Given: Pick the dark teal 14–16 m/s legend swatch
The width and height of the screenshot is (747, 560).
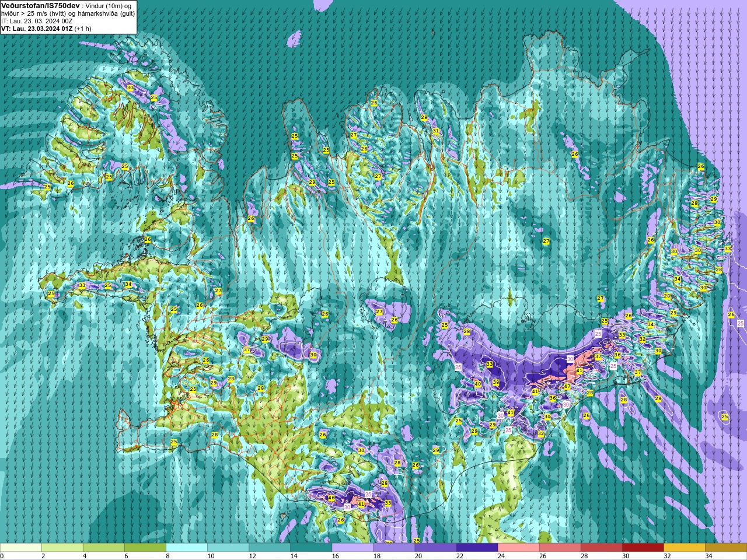Looking at the screenshot, I should tap(311, 548).
